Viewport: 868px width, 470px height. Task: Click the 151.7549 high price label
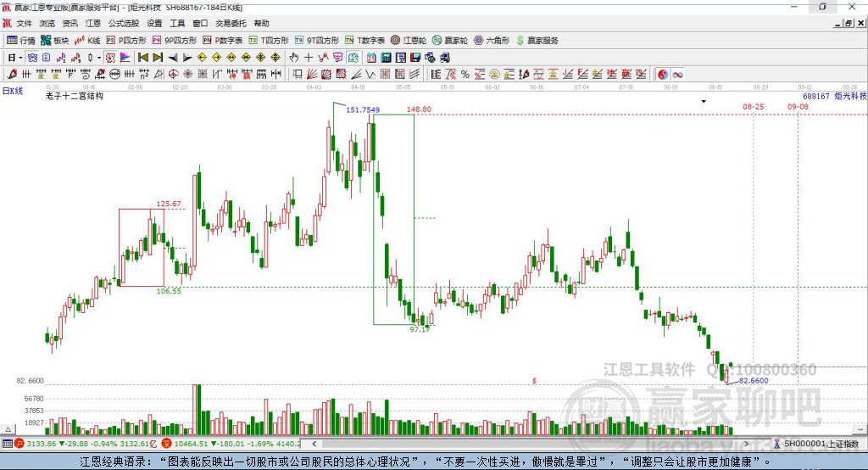coord(363,109)
